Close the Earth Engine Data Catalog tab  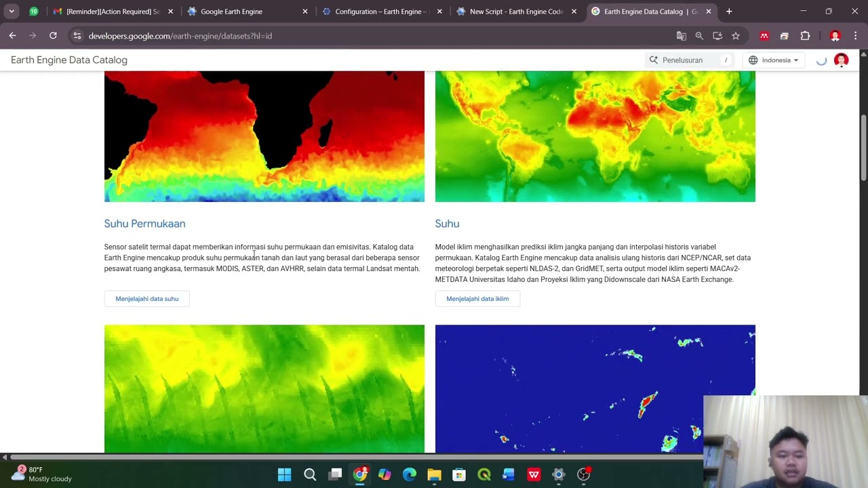tap(708, 12)
